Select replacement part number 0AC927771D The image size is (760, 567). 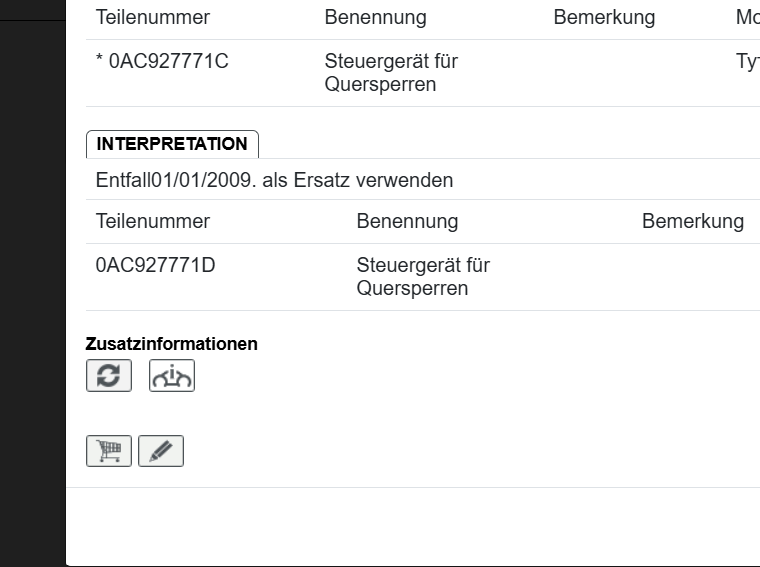coord(155,266)
